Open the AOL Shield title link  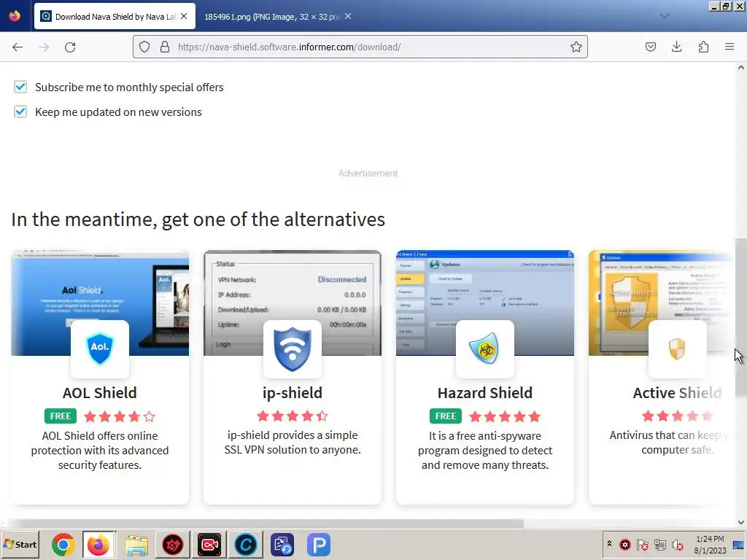click(100, 393)
